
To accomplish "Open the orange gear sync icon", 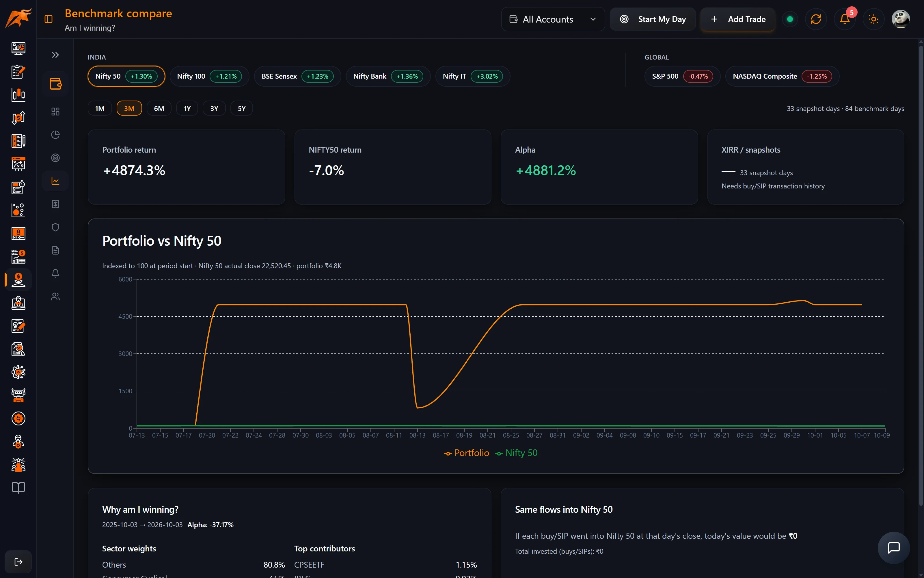I will click(18, 418).
